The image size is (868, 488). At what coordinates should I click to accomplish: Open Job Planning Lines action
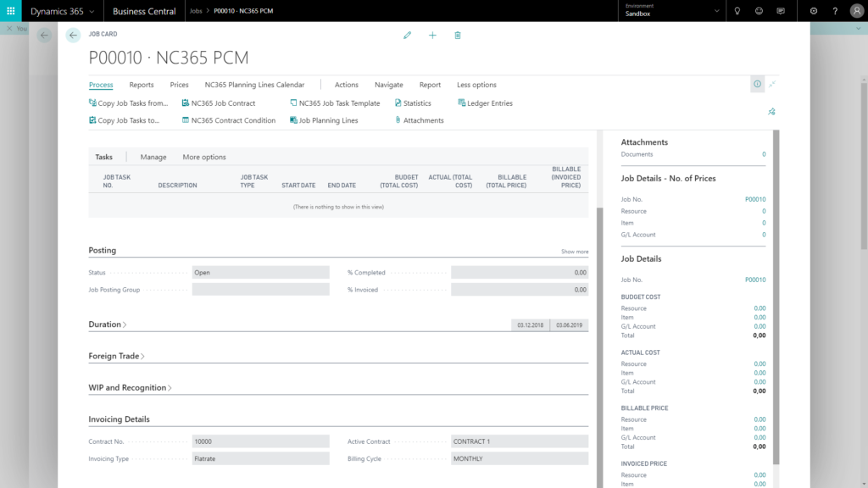click(324, 120)
